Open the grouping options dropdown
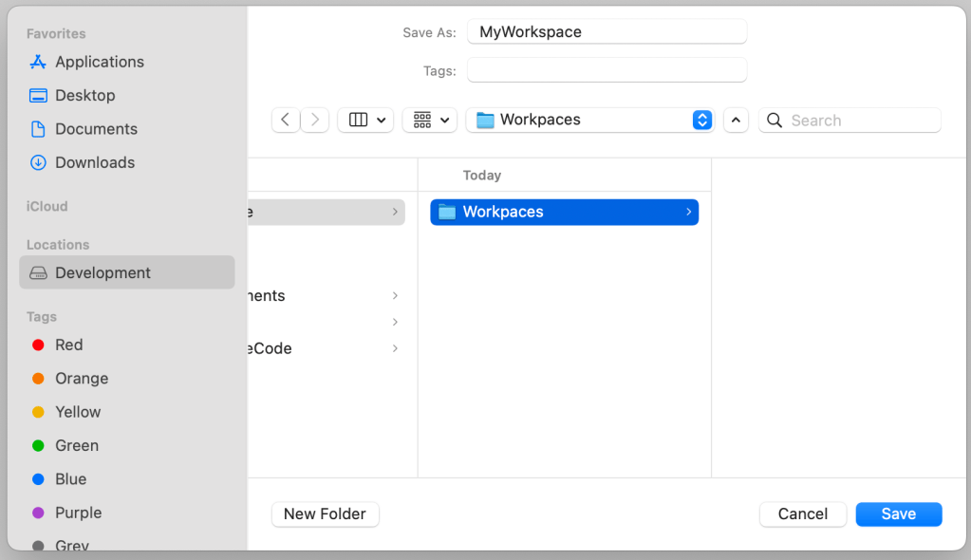Screen dimensions: 971x560 point(430,120)
